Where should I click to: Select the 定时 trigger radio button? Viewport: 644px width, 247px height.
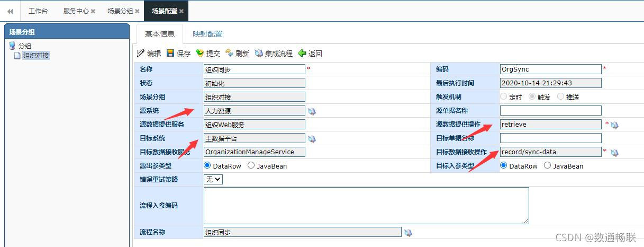[x=503, y=97]
